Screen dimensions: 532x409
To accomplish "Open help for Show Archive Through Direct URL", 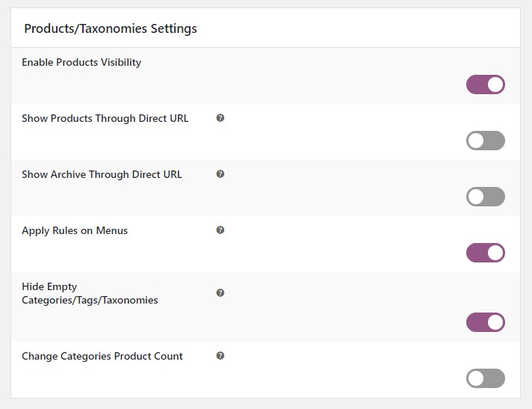I will click(x=220, y=173).
